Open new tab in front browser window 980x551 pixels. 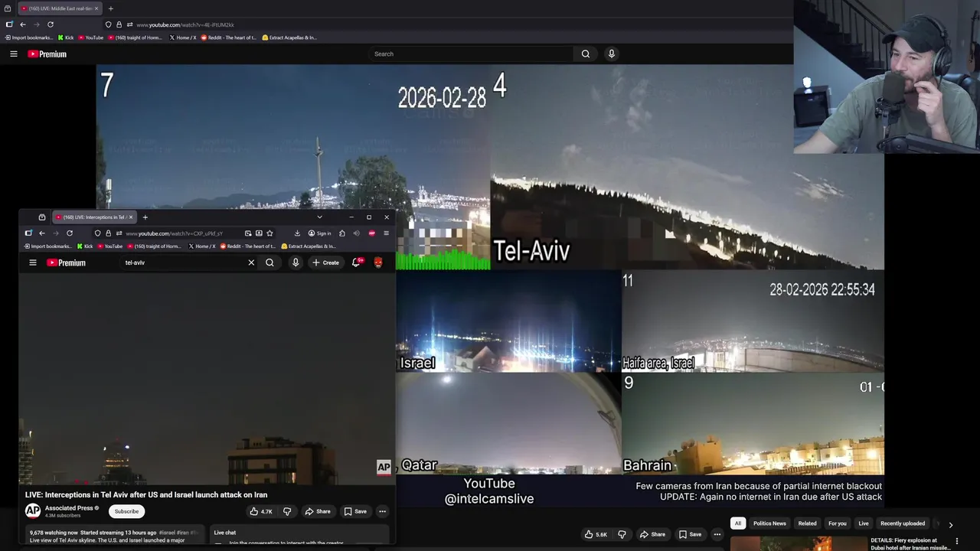pos(145,217)
